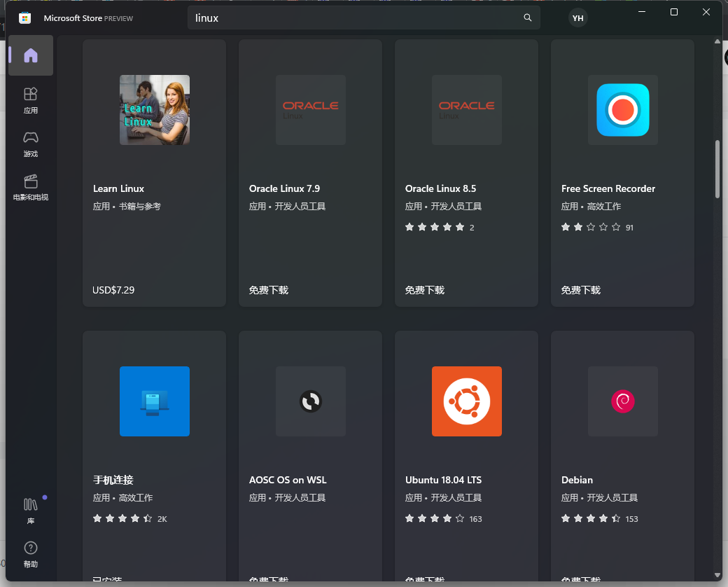Click the Microsoft Store logo icon
This screenshot has width=728, height=587.
tap(25, 18)
